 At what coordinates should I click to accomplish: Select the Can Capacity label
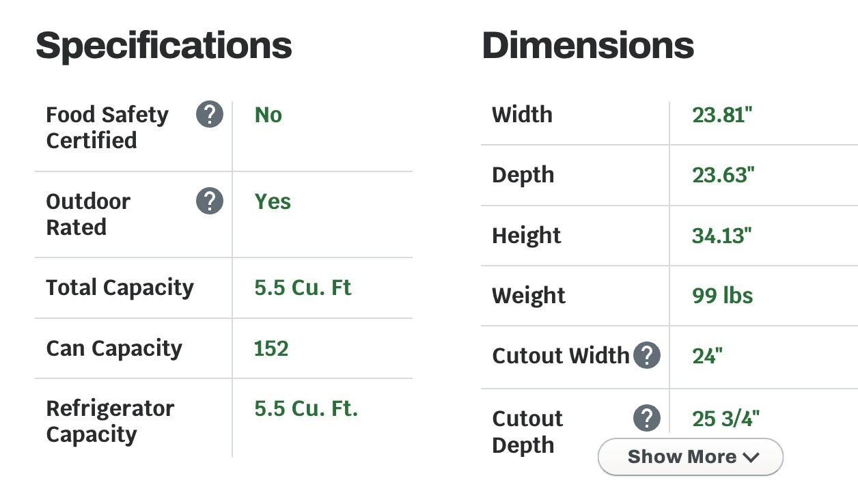point(114,348)
